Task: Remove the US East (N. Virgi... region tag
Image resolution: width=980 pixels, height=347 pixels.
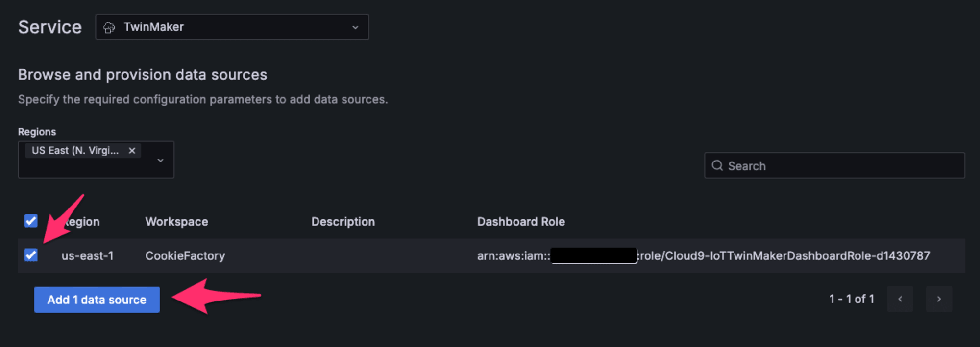Action: click(x=132, y=151)
